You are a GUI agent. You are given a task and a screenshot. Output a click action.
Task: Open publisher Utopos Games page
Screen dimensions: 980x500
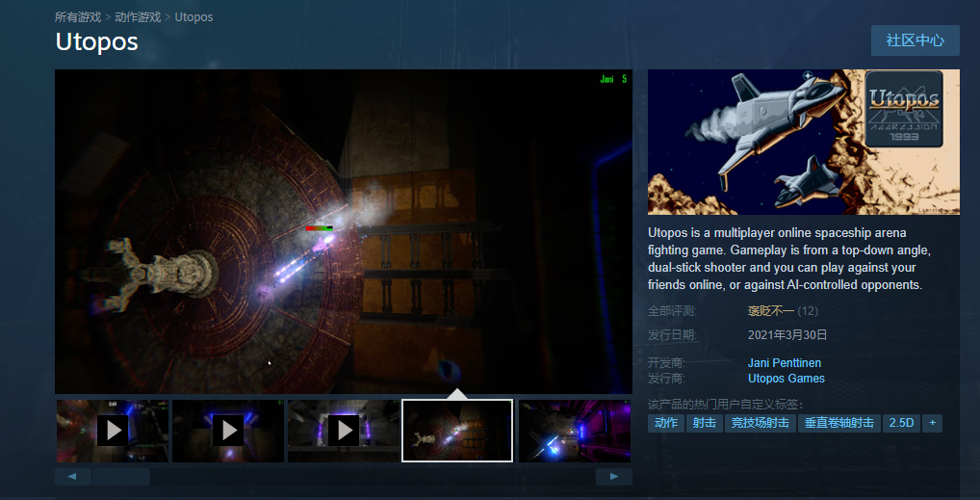[787, 379]
